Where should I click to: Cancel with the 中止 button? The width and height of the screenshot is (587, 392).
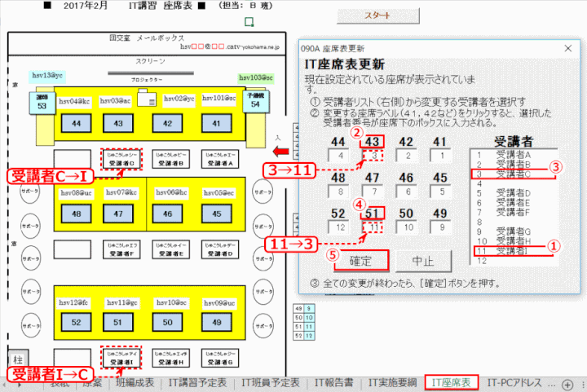pos(423,261)
